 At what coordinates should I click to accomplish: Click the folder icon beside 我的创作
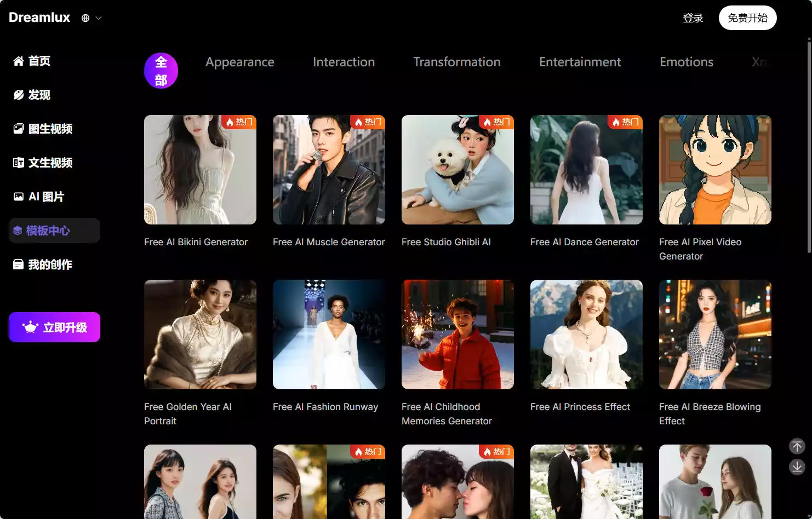19,264
